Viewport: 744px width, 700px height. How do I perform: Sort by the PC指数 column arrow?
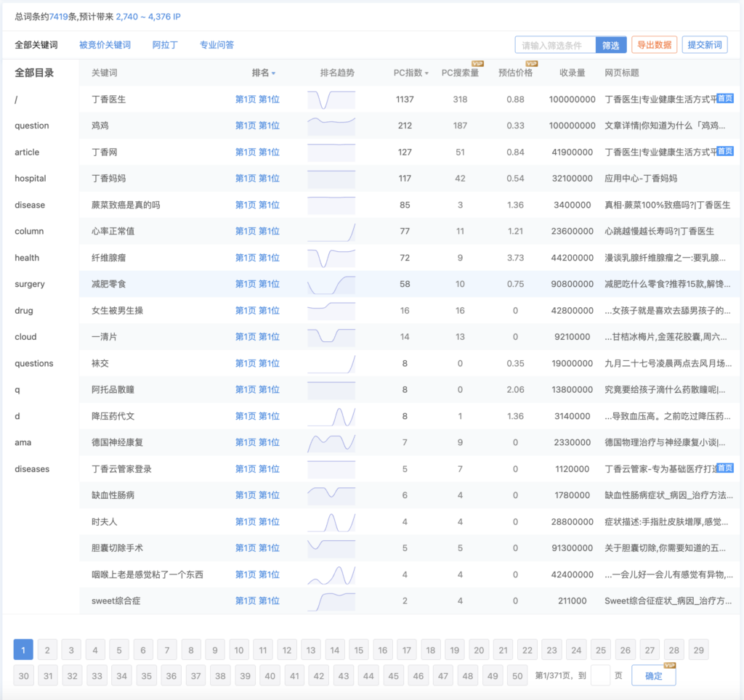426,73
